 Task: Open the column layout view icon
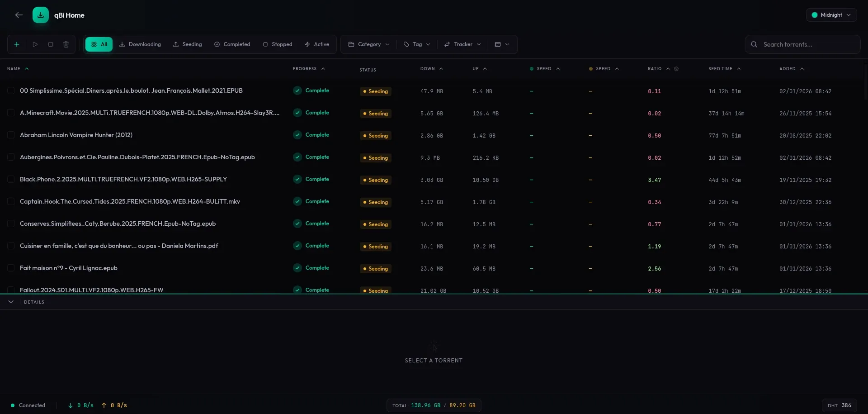tap(502, 44)
